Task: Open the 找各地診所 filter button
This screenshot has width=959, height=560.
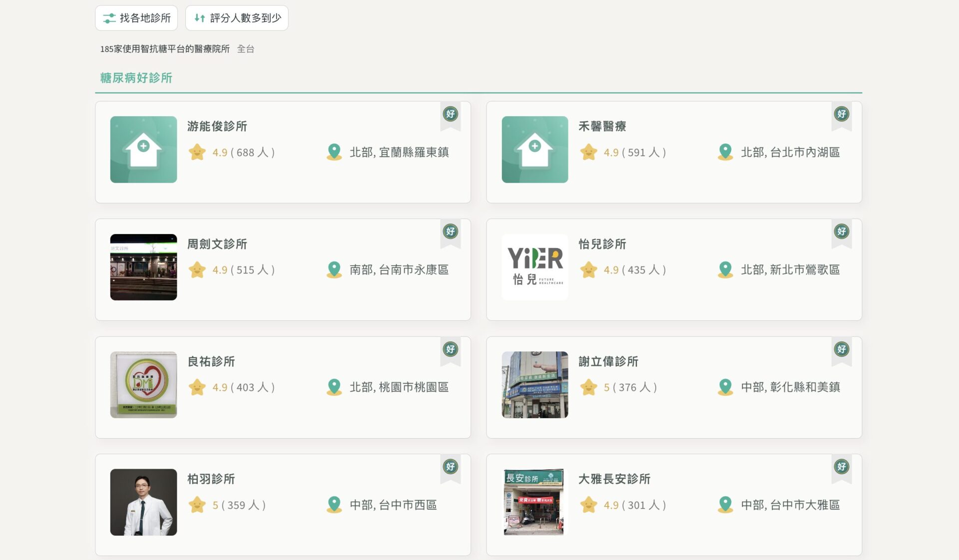Action: [x=136, y=18]
